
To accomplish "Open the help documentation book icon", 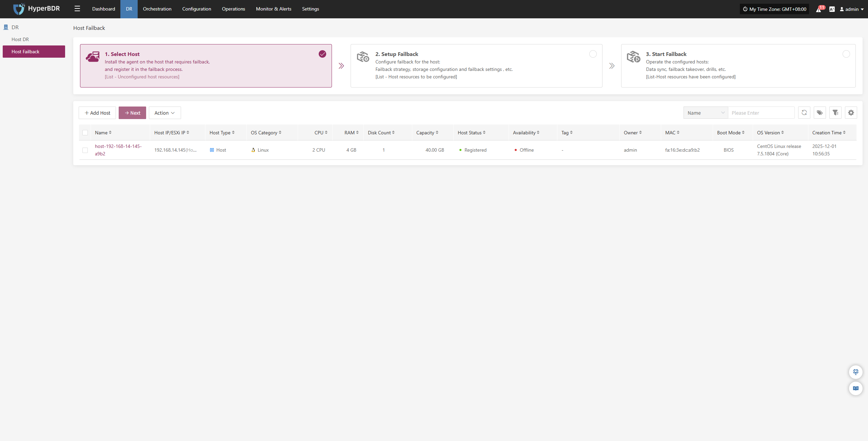I will [855, 388].
